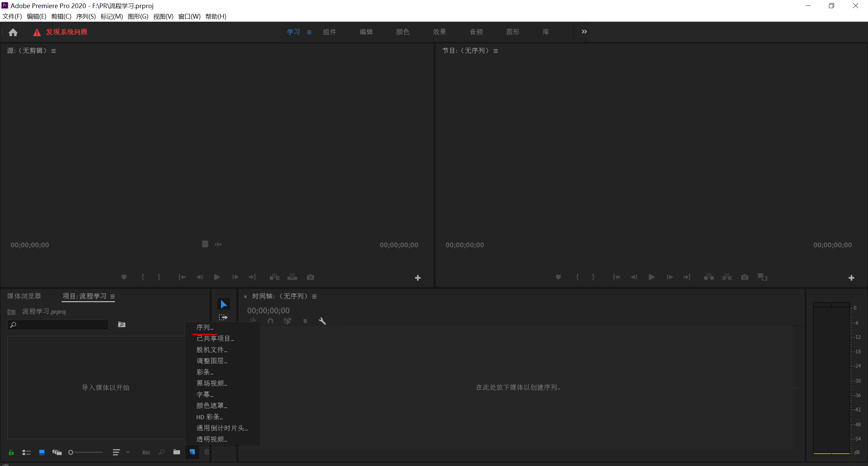Open the Timeline panel menu
The width and height of the screenshot is (868, 466).
pos(314,296)
